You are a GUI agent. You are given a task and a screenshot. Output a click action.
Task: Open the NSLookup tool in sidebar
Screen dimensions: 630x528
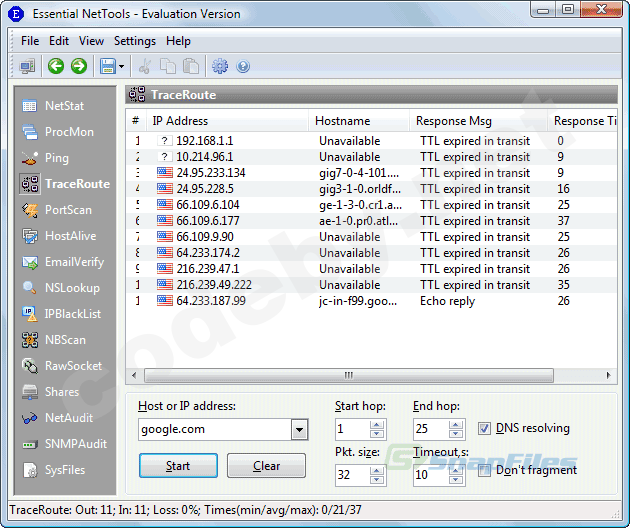tap(61, 288)
